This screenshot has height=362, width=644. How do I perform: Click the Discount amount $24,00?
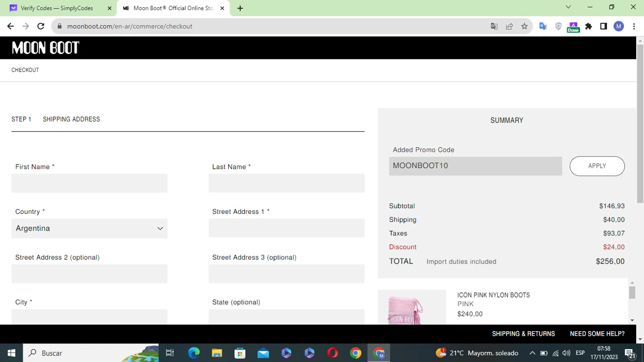pyautogui.click(x=614, y=247)
